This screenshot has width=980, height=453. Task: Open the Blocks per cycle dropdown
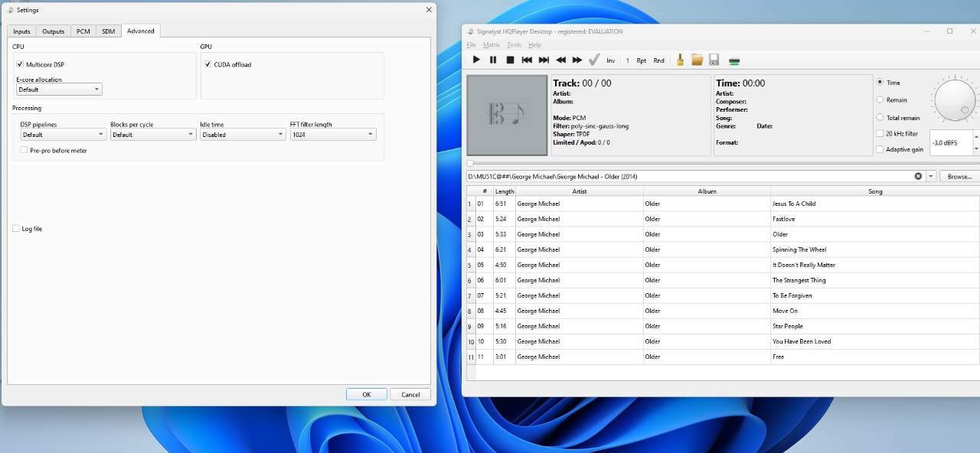tap(153, 135)
